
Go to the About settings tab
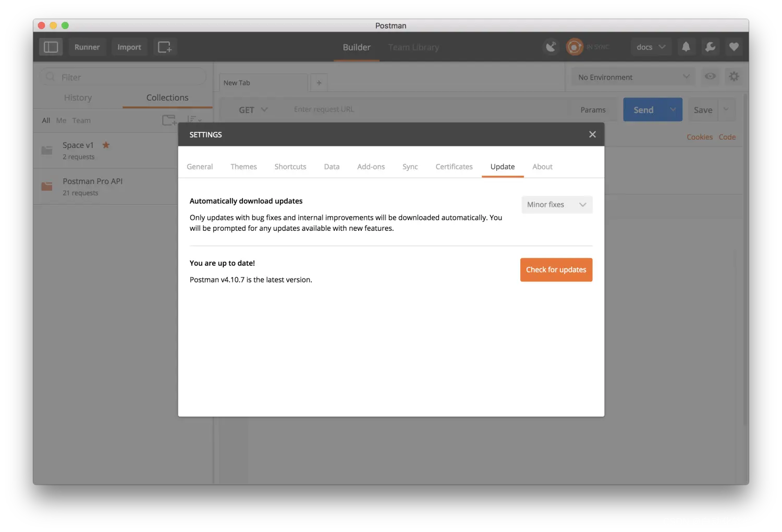[542, 167]
